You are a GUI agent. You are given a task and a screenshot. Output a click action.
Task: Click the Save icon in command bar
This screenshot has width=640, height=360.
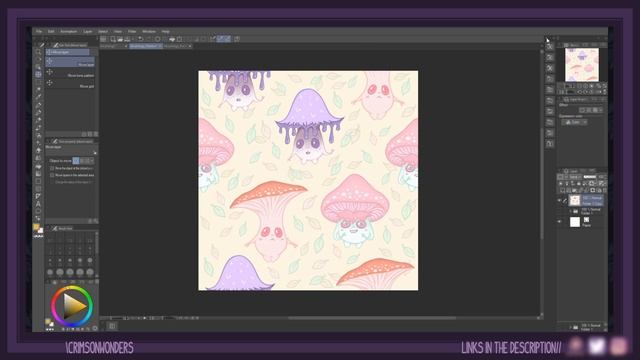point(127,39)
